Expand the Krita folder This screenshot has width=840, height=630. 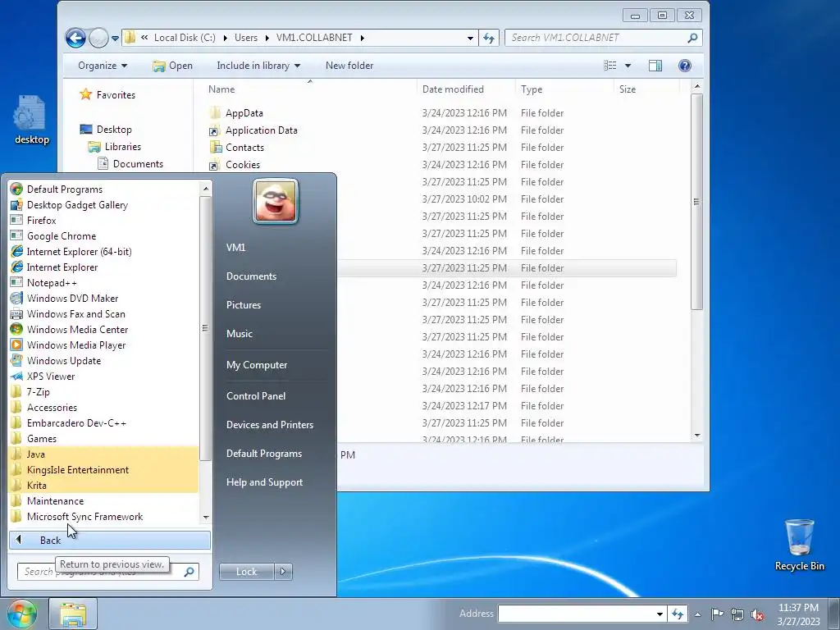tap(104, 485)
